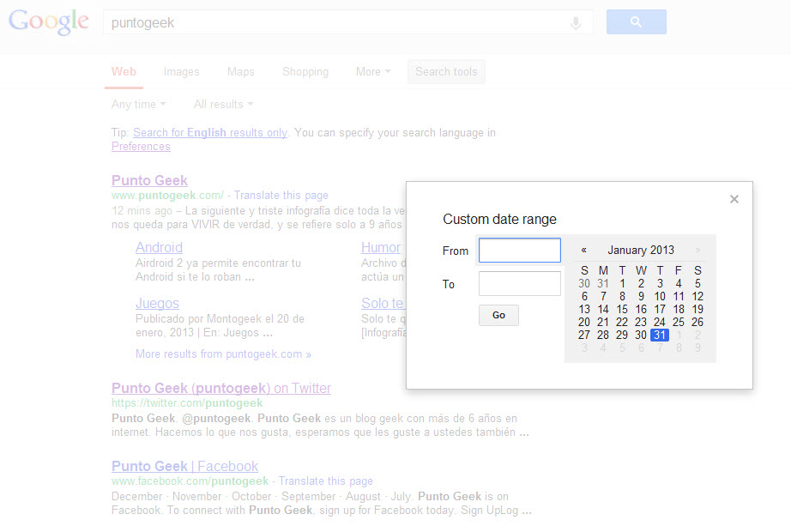Screen dimensions: 791x532
Task: Open Punto Geek on Twitter result
Action: (x=221, y=388)
